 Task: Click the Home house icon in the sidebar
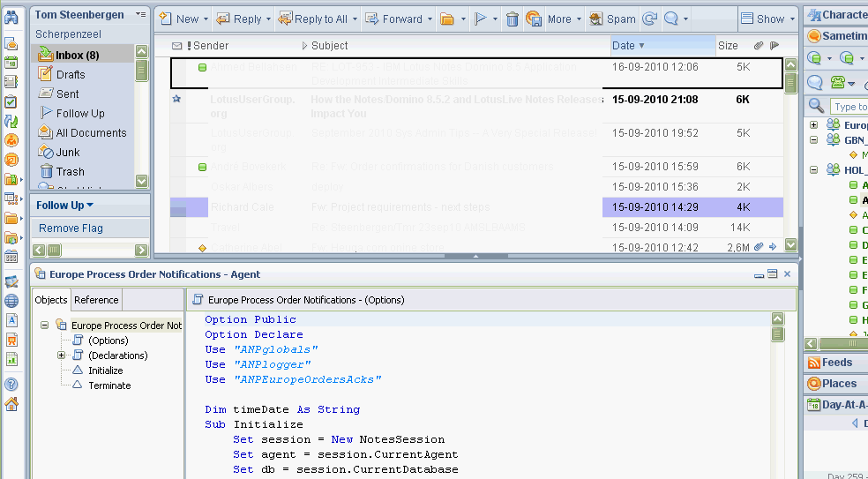(11, 404)
